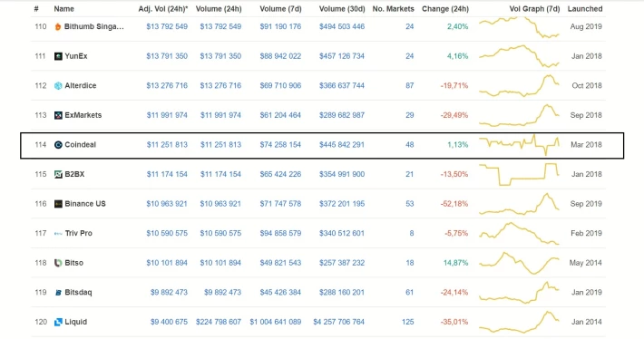Click the YunEx exchange logo icon
The image size is (644, 339).
pos(58,56)
